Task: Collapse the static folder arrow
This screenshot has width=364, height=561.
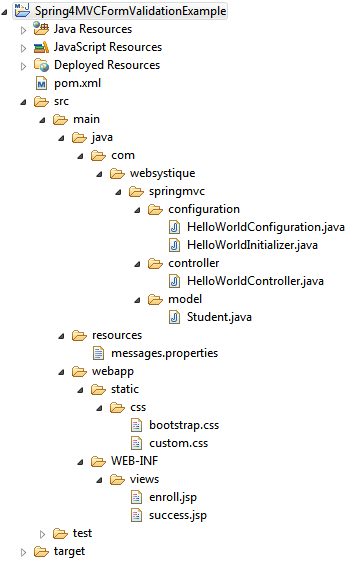Action: point(81,390)
